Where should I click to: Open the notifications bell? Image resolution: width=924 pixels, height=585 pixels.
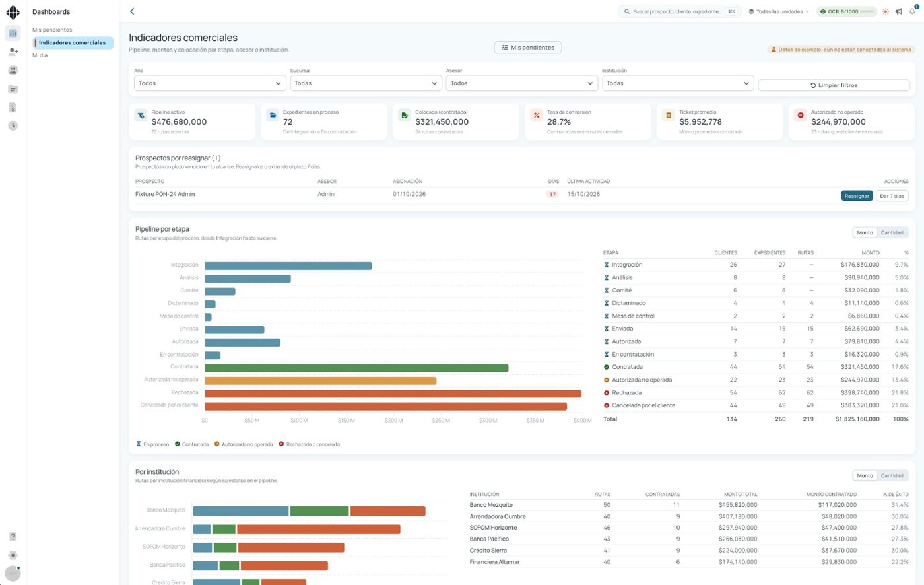click(x=912, y=11)
